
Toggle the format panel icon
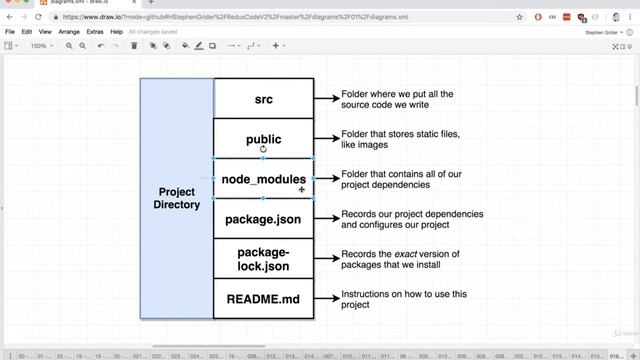pos(622,47)
